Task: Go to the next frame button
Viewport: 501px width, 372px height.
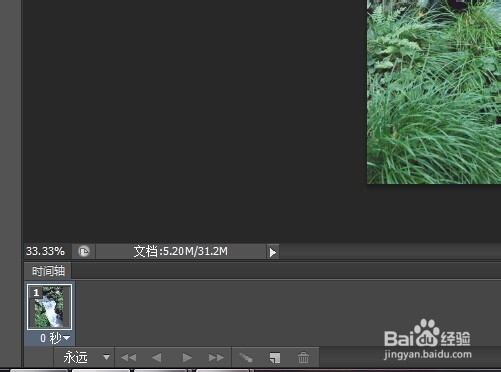Action: click(216, 358)
